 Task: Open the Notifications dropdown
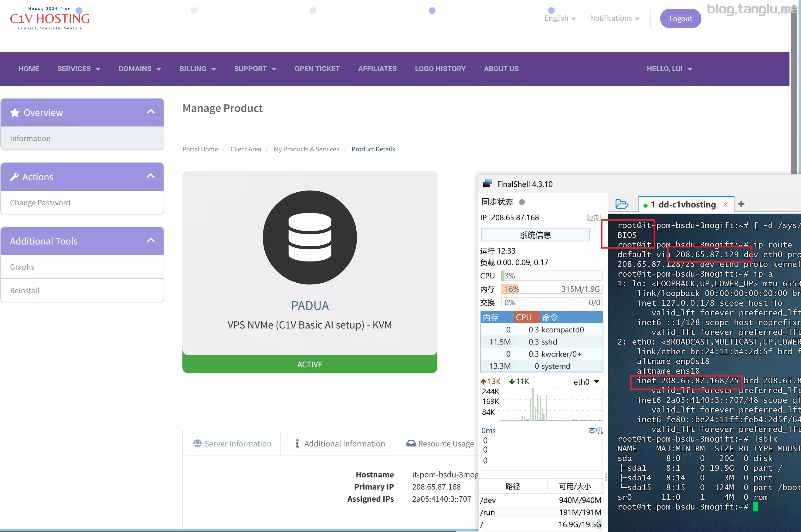[x=615, y=18]
